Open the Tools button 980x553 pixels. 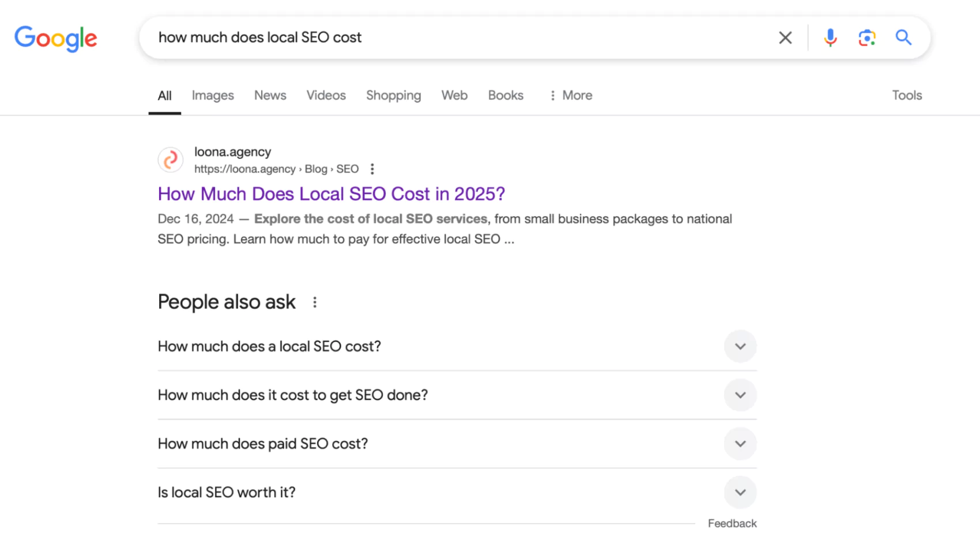(x=906, y=96)
